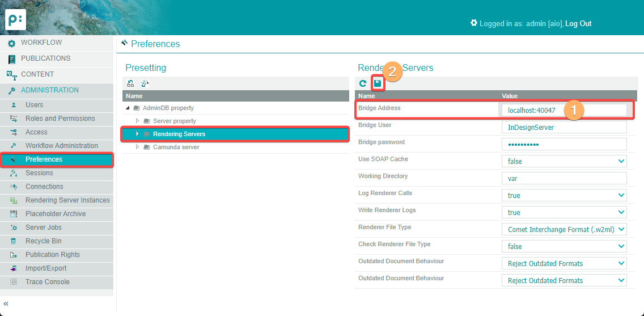Collapse the AdminDB property tree node

[x=128, y=108]
